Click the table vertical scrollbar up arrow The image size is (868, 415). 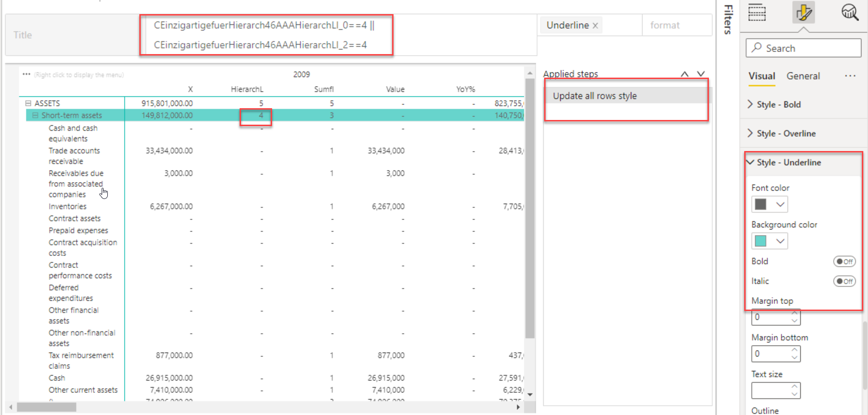click(x=530, y=73)
